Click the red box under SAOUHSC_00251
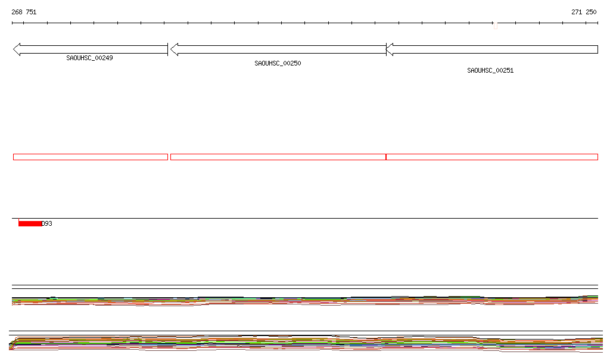610x364 pixels. (491, 157)
